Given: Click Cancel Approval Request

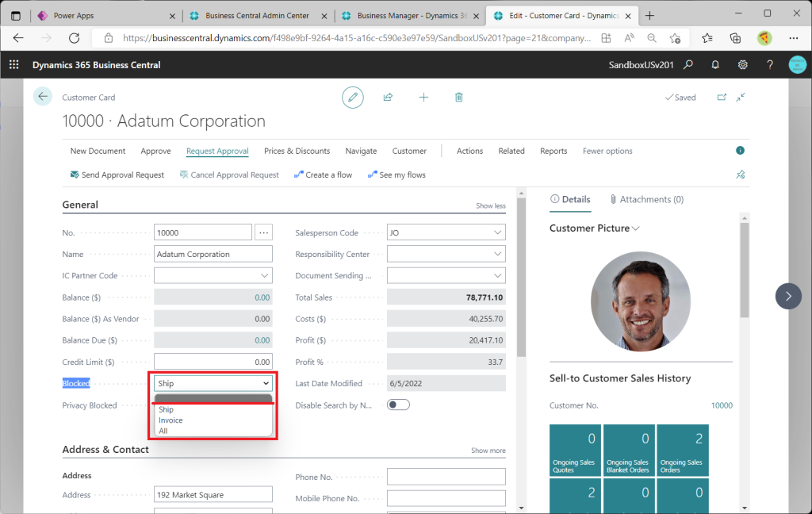Looking at the screenshot, I should 229,175.
